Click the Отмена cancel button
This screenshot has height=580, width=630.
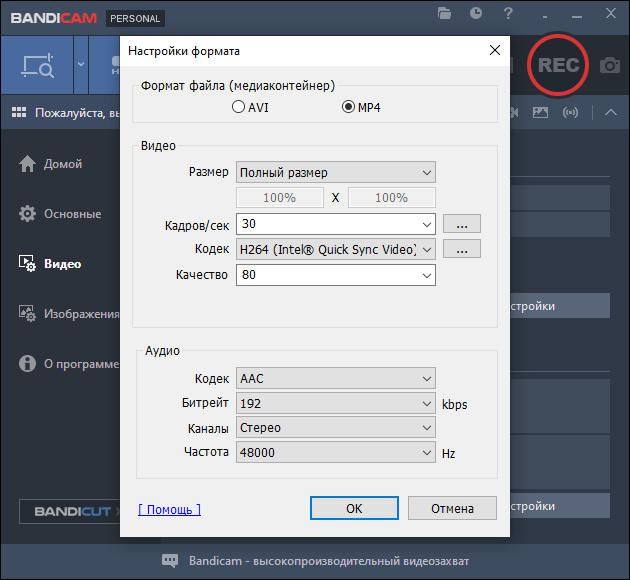point(452,508)
